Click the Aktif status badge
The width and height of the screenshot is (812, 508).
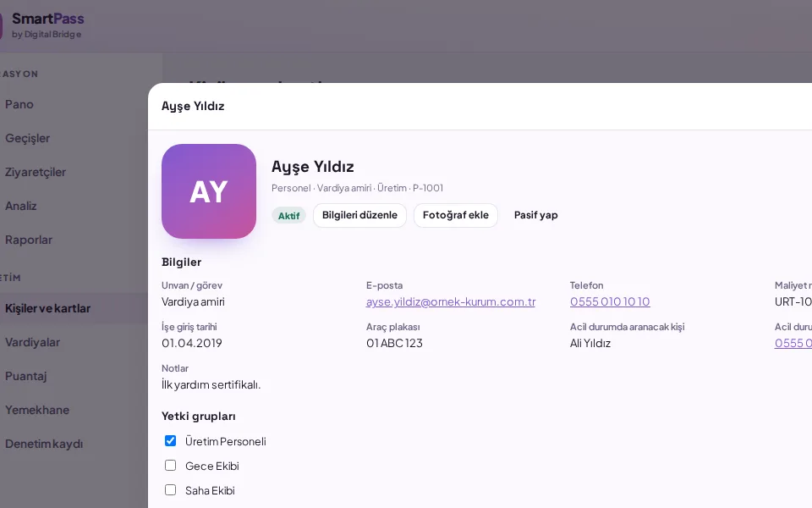point(289,216)
